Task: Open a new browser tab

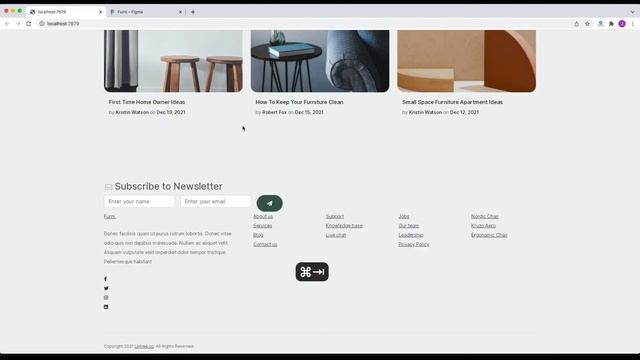Action: 193,12
